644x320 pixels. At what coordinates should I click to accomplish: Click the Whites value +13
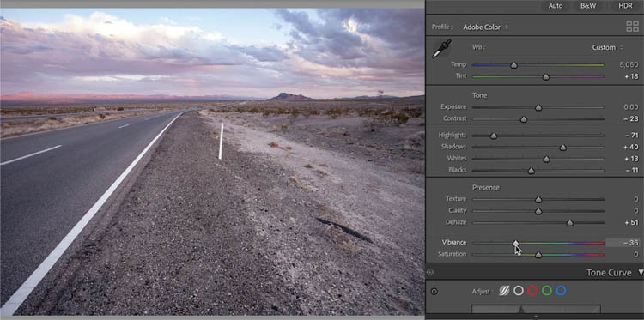pyautogui.click(x=631, y=159)
